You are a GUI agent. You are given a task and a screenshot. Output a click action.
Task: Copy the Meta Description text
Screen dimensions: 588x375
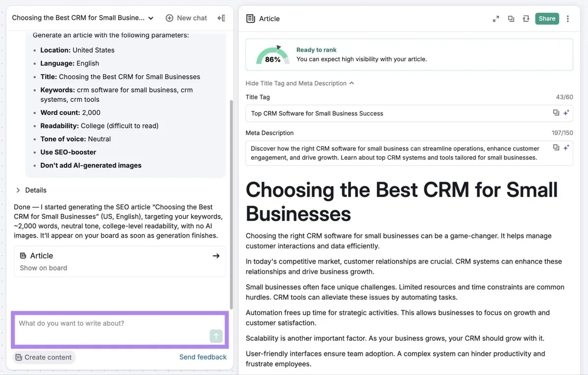[556, 147]
